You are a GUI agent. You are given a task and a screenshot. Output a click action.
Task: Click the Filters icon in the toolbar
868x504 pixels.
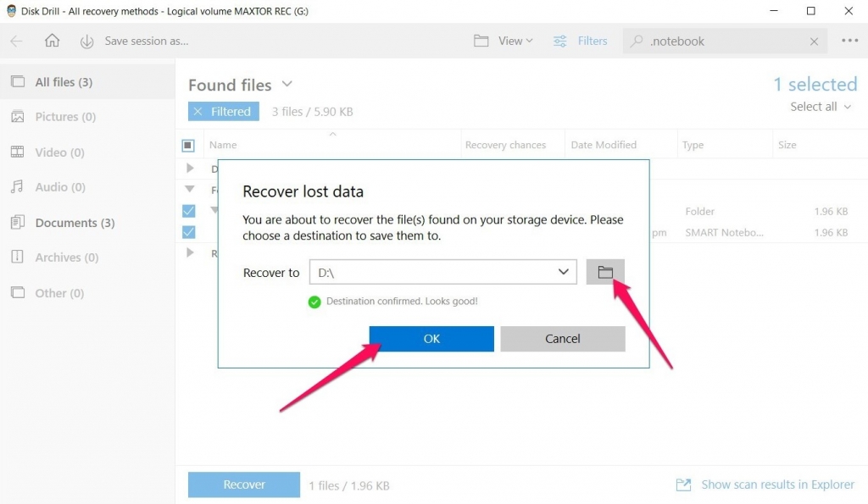(559, 40)
